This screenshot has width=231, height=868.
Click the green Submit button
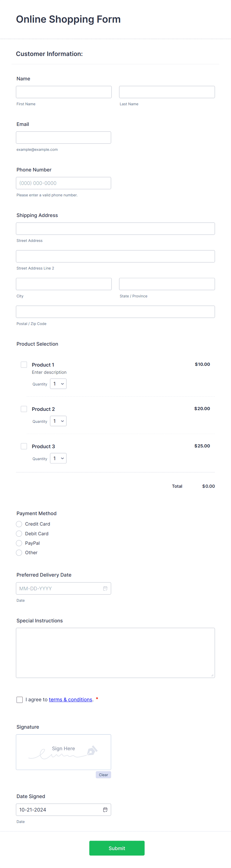tap(117, 848)
